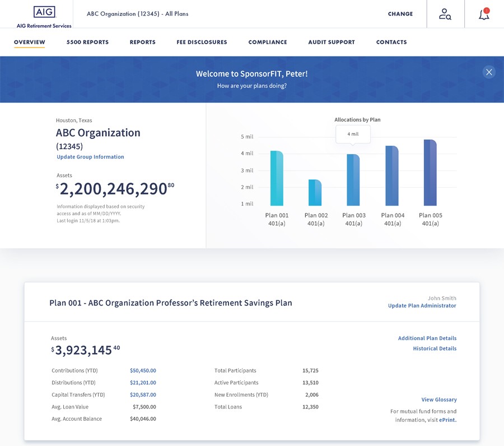The image size is (504, 446).
Task: Select the Plan 004 bar in chart
Action: [x=392, y=175]
